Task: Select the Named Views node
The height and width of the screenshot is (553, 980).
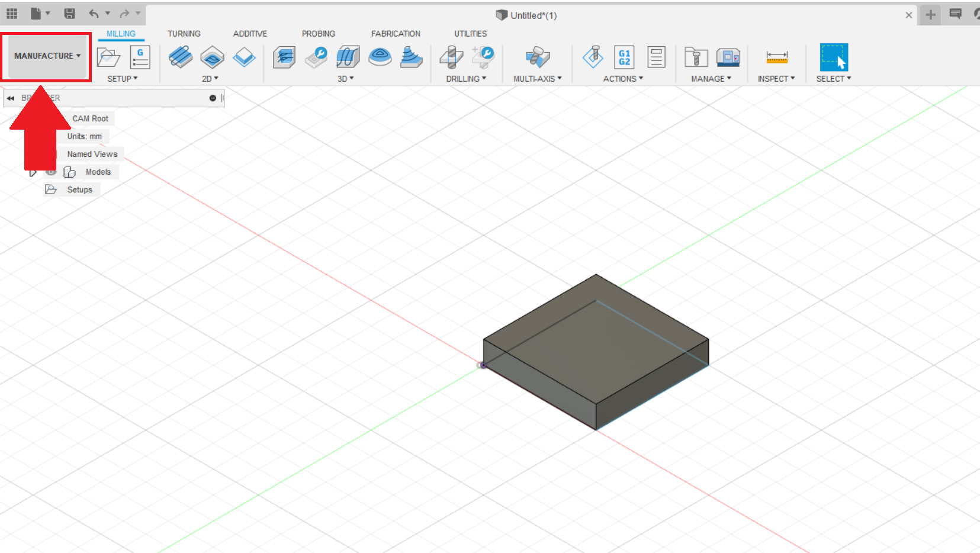Action: [92, 154]
